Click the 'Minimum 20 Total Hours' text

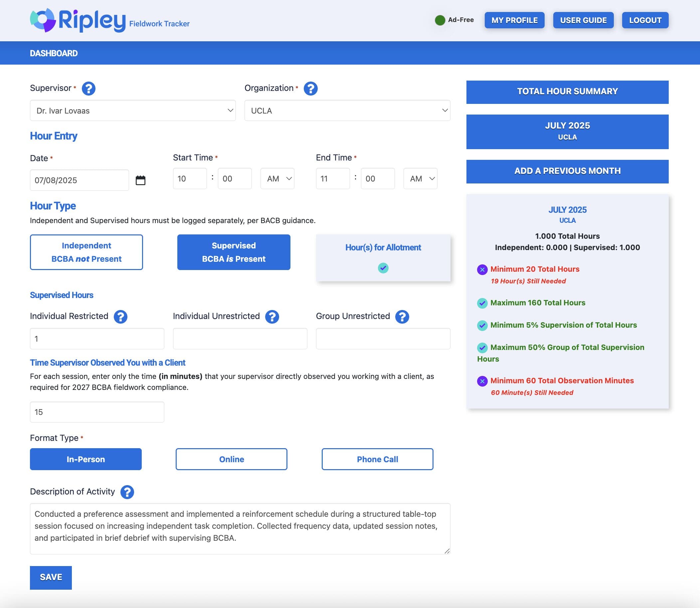pyautogui.click(x=535, y=269)
